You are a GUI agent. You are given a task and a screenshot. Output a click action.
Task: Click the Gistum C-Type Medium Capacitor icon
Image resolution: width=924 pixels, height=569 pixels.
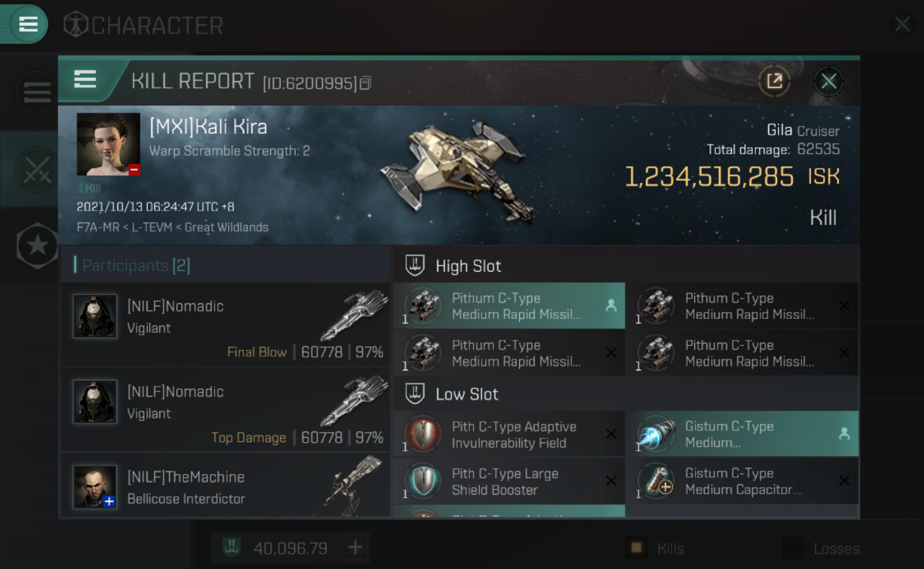click(656, 481)
